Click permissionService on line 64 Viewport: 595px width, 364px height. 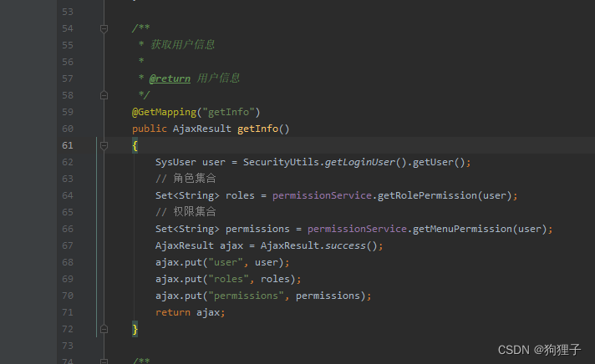click(x=322, y=195)
